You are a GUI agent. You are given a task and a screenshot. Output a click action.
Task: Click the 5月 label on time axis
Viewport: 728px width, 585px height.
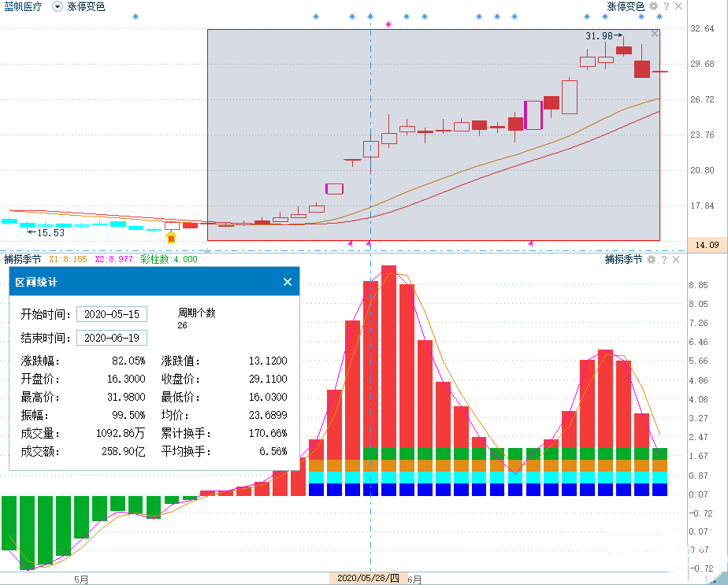click(81, 579)
